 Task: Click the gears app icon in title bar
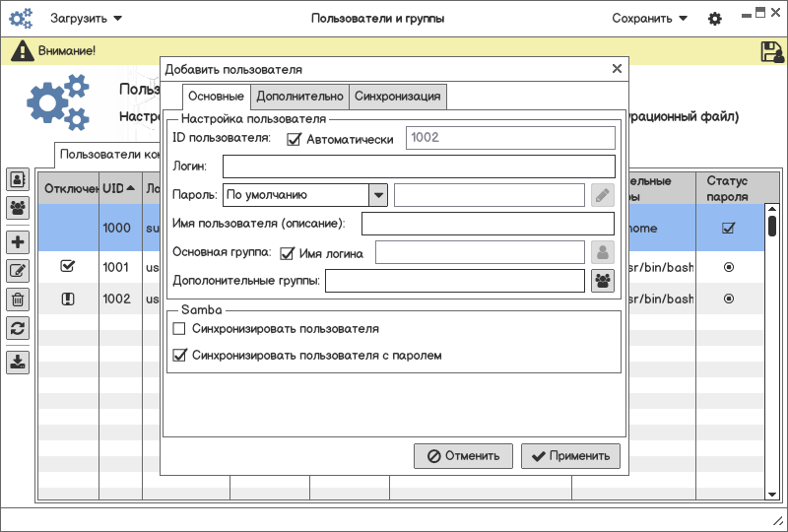pyautogui.click(x=21, y=18)
